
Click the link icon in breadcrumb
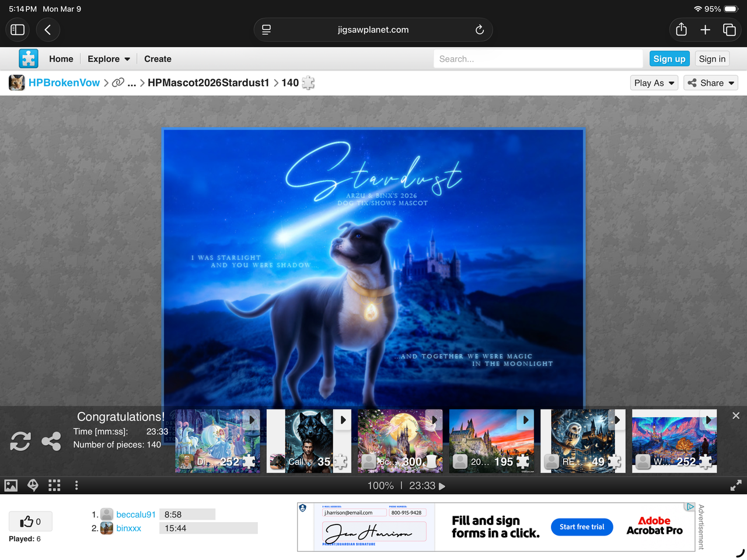(x=118, y=83)
